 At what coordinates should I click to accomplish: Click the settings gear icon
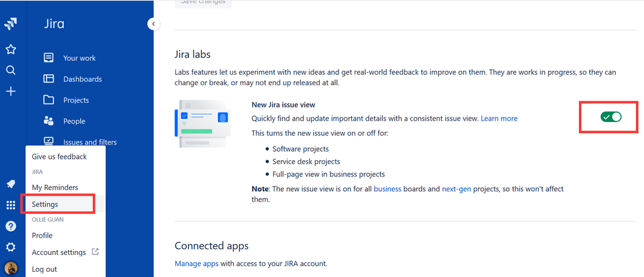click(11, 247)
